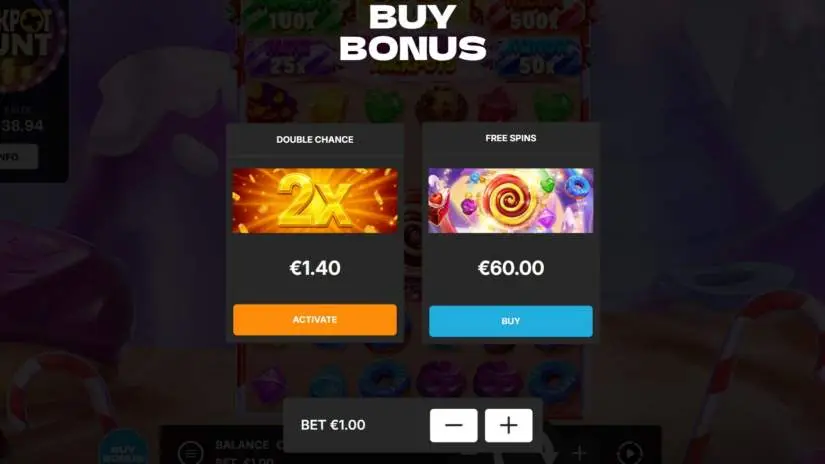825x464 pixels.
Task: Increase the bet with the plus button
Action: (x=508, y=425)
